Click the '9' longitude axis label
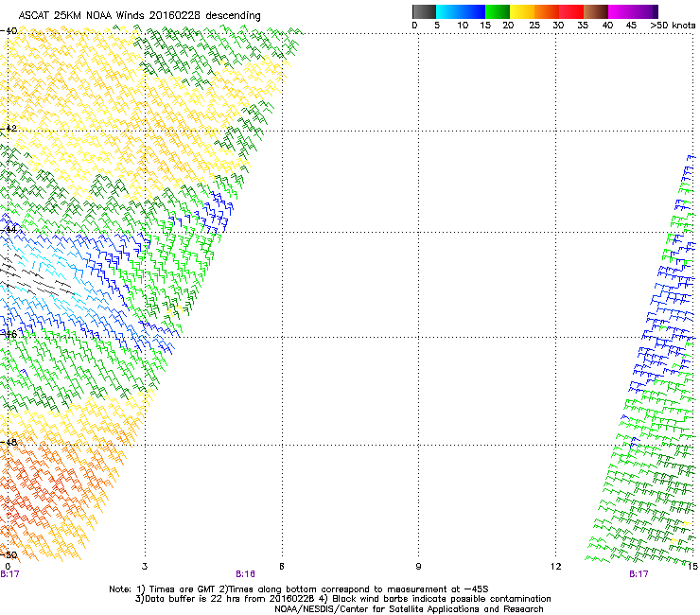The image size is (700, 615). coord(418,567)
